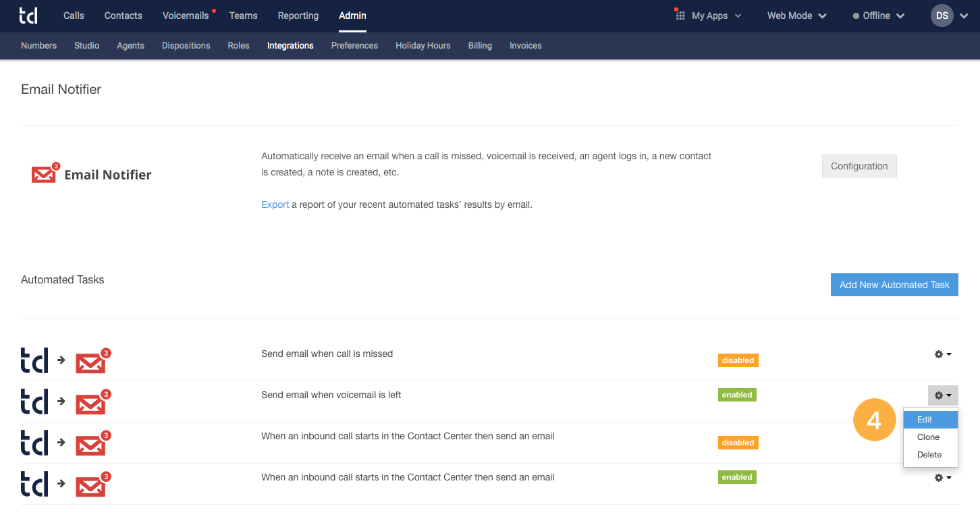
Task: Open gear menu for missed call task
Action: pos(943,354)
